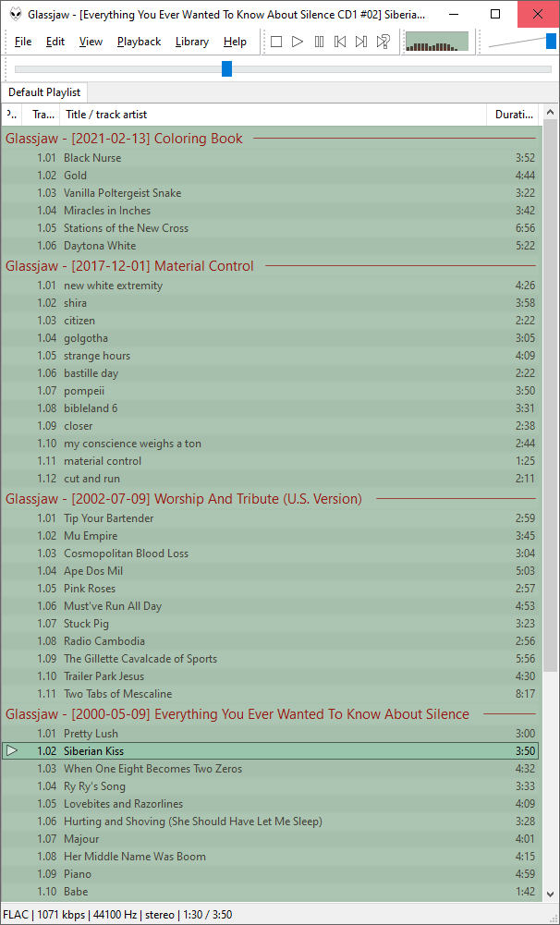Viewport: 560px width, 925px height.
Task: Select The Gillette Cavalcade of Sports track
Action: 272,659
